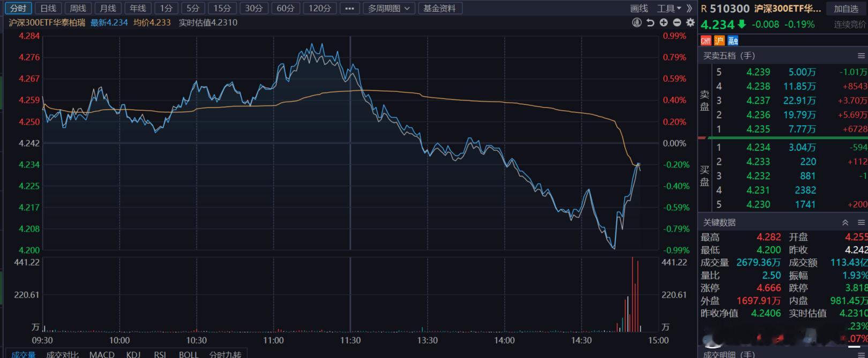Screen dimensions: 868x358
Task: Click the 最高 value 4.282
Action: coord(769,237)
